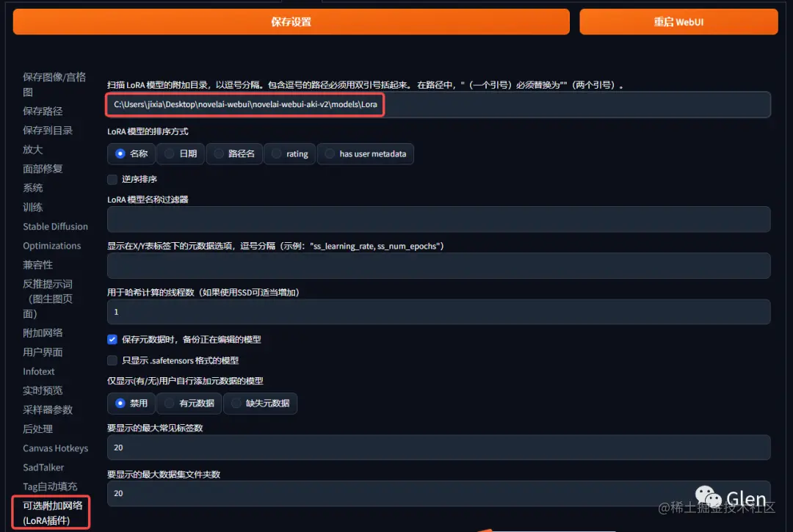Open the 保存到目录 settings section
Screen dimensions: 793x532
click(x=48, y=131)
